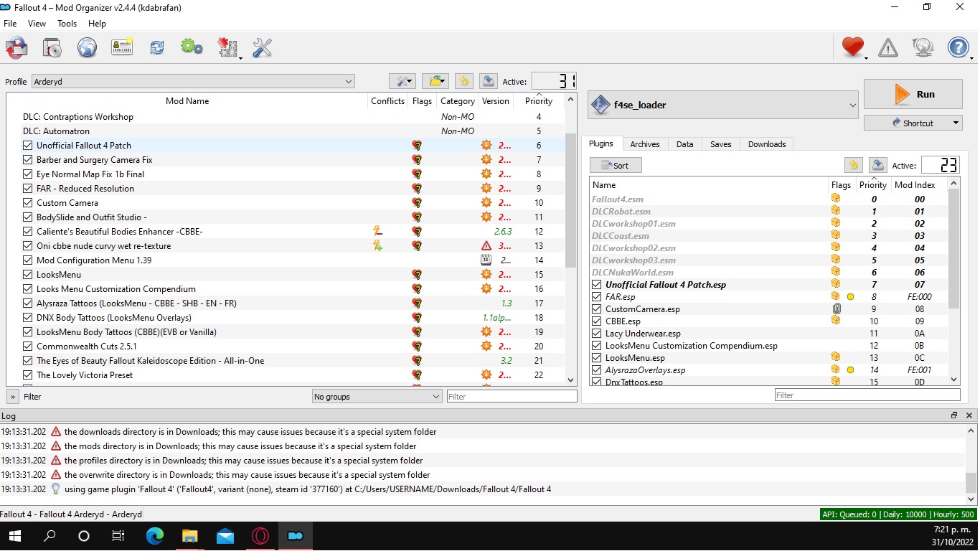Open the Profile dropdown

(349, 81)
